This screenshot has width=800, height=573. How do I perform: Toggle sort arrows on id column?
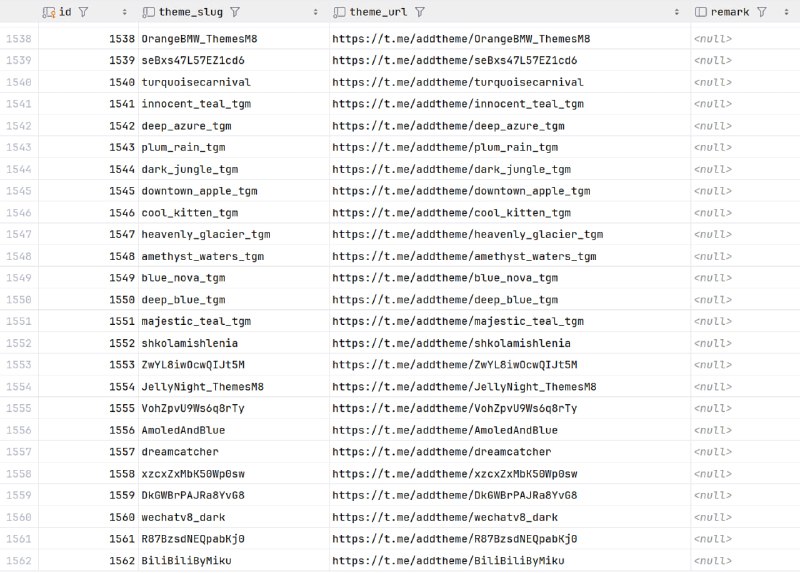(125, 12)
